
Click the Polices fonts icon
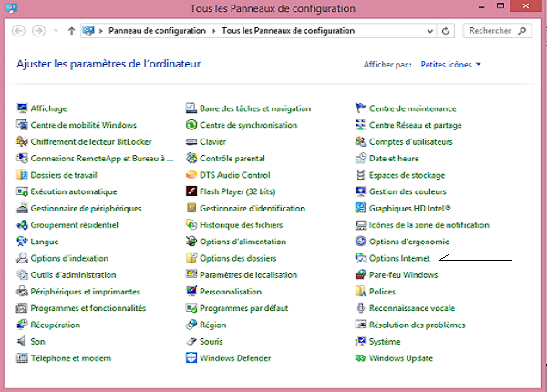(360, 291)
